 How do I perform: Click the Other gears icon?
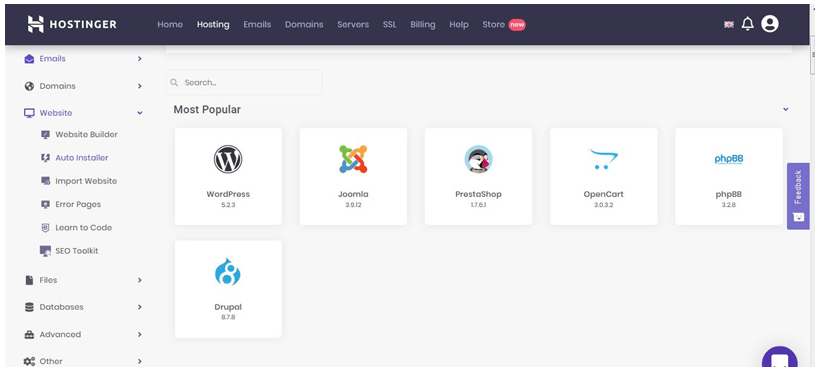[29, 361]
